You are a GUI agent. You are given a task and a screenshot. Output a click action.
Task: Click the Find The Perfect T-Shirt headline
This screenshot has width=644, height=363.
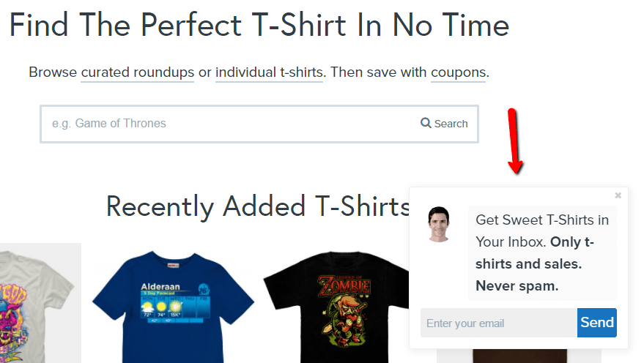pyautogui.click(x=259, y=25)
